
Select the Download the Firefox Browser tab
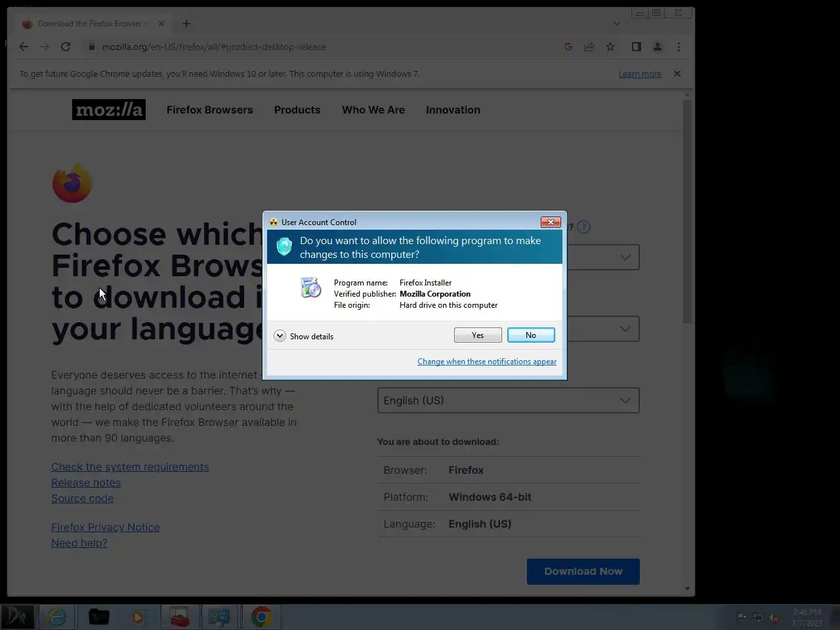click(x=93, y=24)
